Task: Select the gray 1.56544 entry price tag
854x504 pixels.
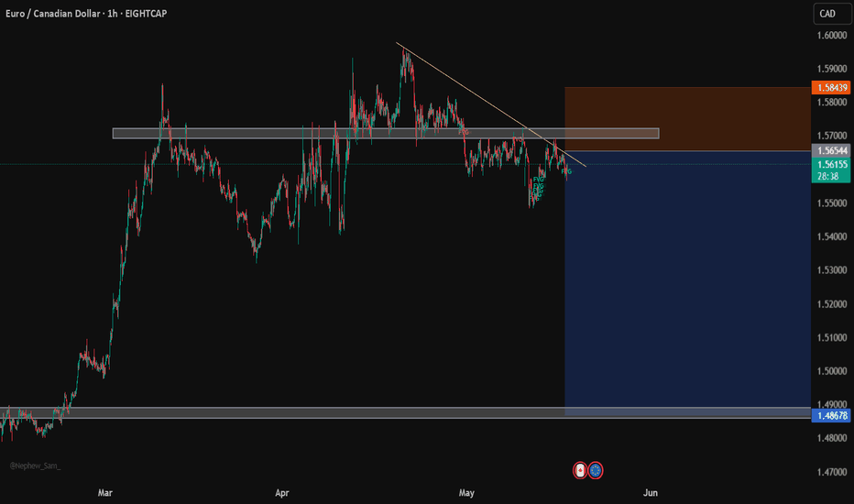Action: coord(831,150)
